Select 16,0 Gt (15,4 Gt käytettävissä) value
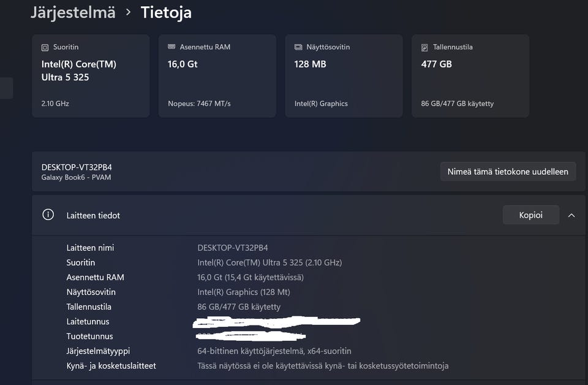Screen dimensions: 588x385 pyautogui.click(x=251, y=277)
